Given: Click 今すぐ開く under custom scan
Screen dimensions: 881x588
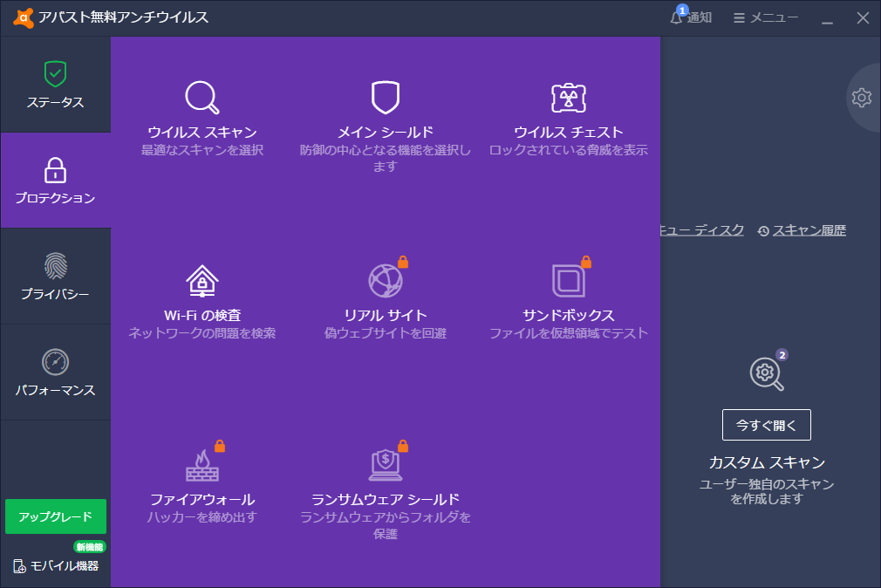Looking at the screenshot, I should click(766, 425).
